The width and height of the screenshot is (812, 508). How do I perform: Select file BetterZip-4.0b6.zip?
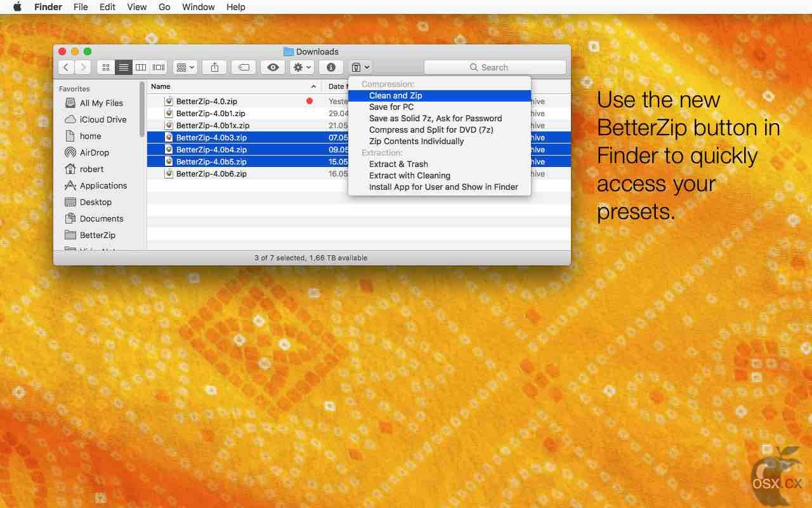point(211,174)
